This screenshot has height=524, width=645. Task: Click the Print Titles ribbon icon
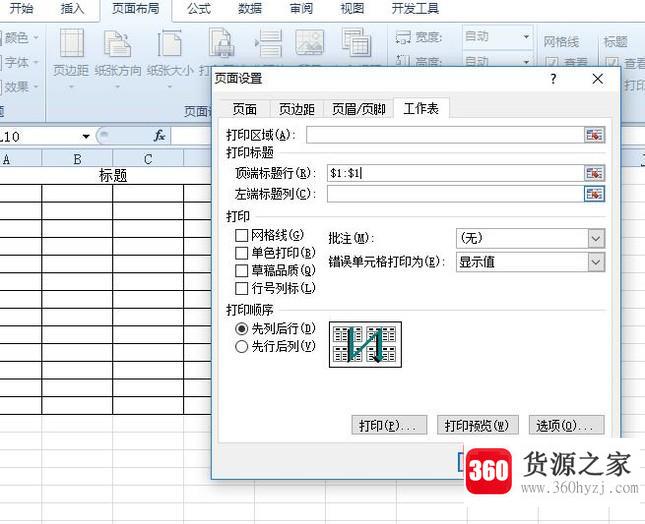click(356, 42)
